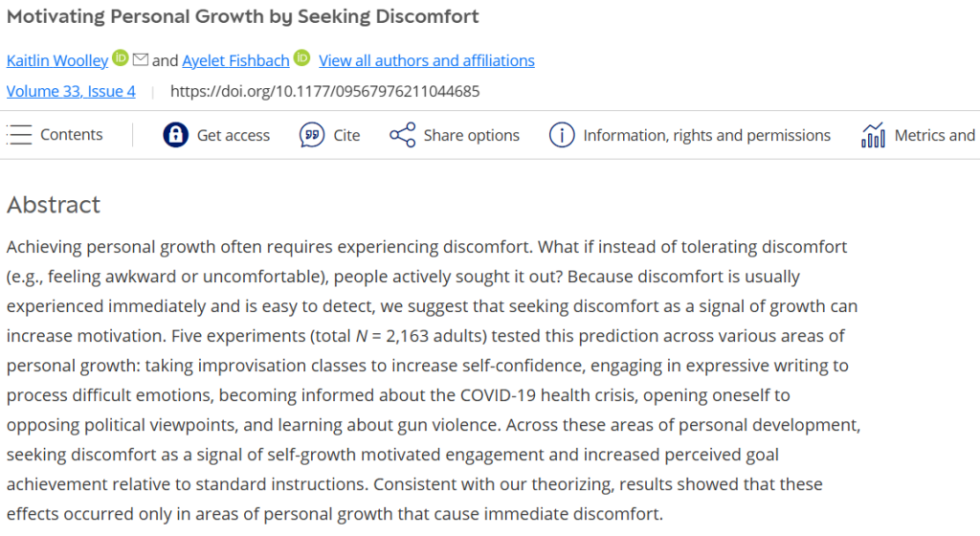This screenshot has height=536, width=980.
Task: Click the Share options network icon
Action: point(402,135)
